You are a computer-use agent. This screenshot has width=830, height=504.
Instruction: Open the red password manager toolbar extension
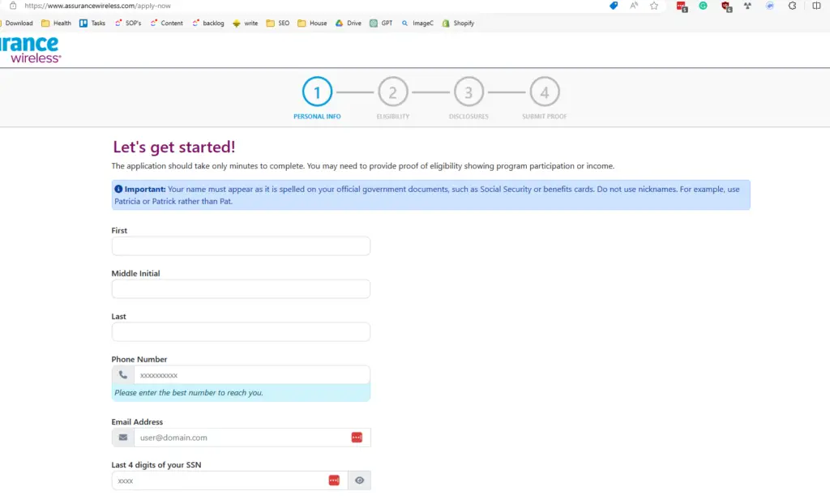(682, 6)
